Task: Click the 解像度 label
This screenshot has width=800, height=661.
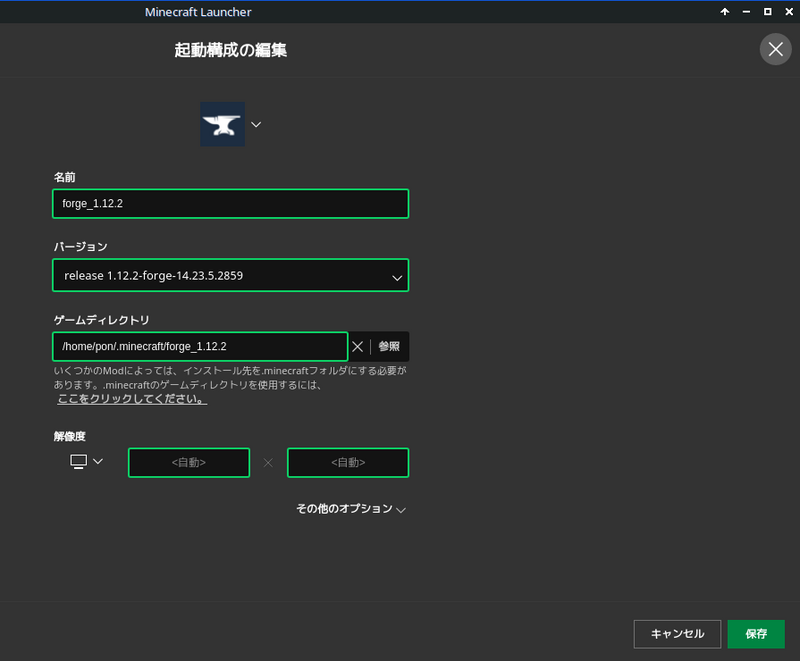Action: point(69,437)
